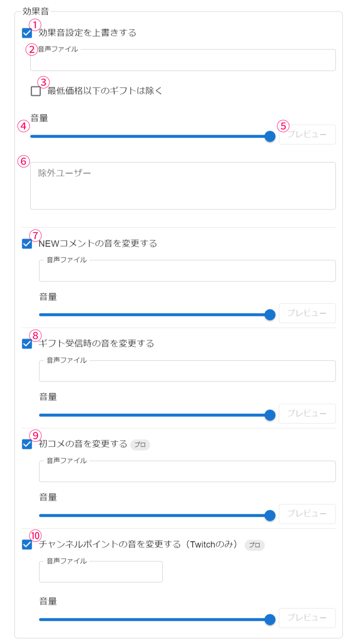This screenshot has height=644, width=357.
Task: Select 音声ファイル field under ギフト受信時
Action: (x=187, y=371)
